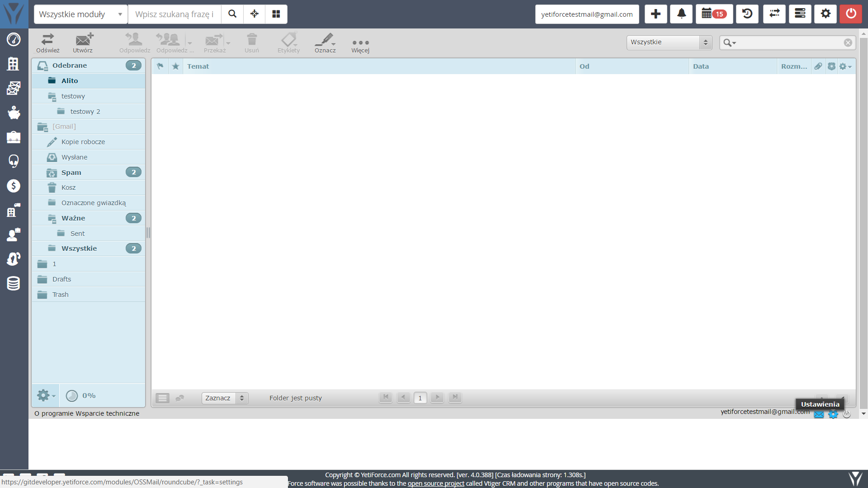Open the support headset sidebar icon

click(x=14, y=161)
